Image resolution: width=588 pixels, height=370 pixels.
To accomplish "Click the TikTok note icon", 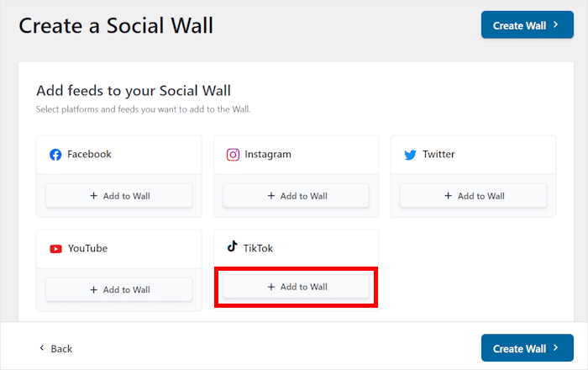I will pos(233,246).
